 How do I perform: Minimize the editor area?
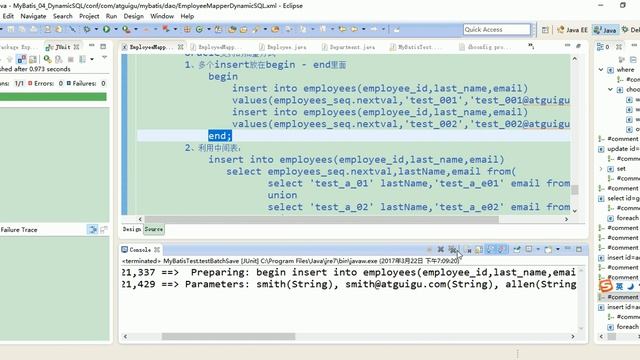567,45
